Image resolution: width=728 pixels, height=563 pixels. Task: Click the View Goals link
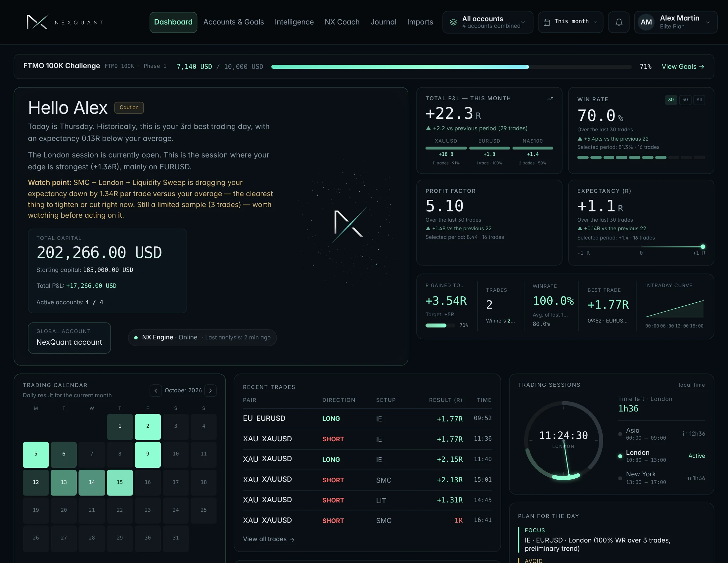coord(683,66)
